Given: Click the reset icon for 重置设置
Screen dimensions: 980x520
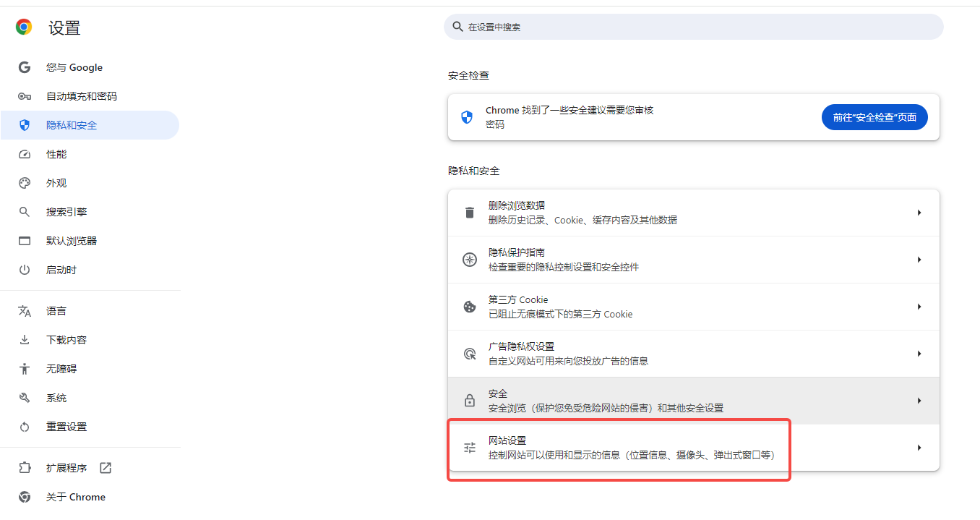Looking at the screenshot, I should pos(25,427).
